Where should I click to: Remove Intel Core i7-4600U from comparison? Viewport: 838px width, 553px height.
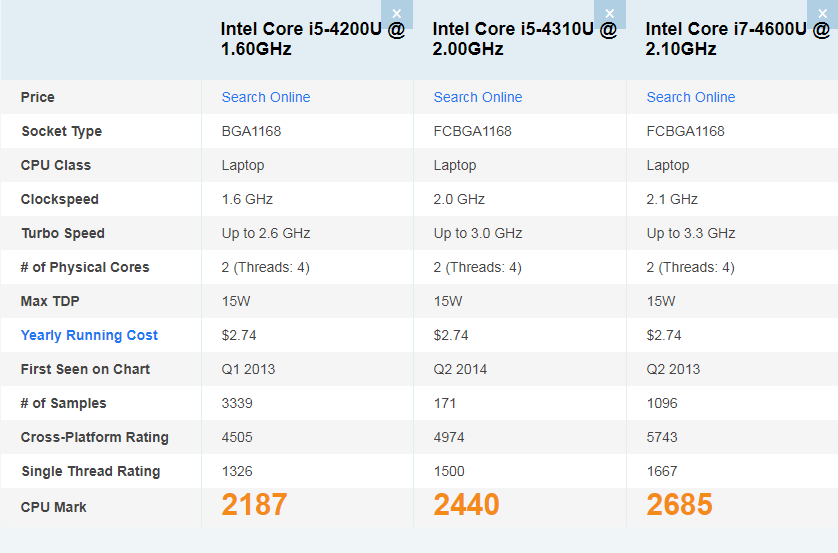click(823, 13)
